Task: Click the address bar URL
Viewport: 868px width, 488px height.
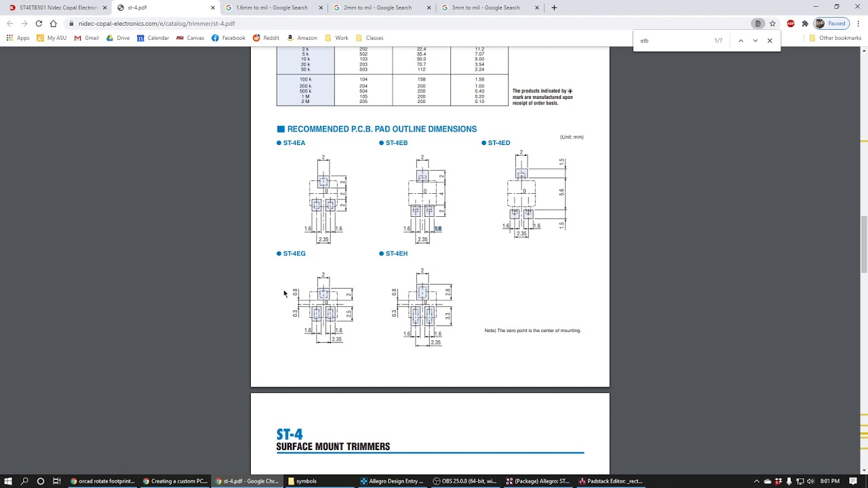Action: 157,23
